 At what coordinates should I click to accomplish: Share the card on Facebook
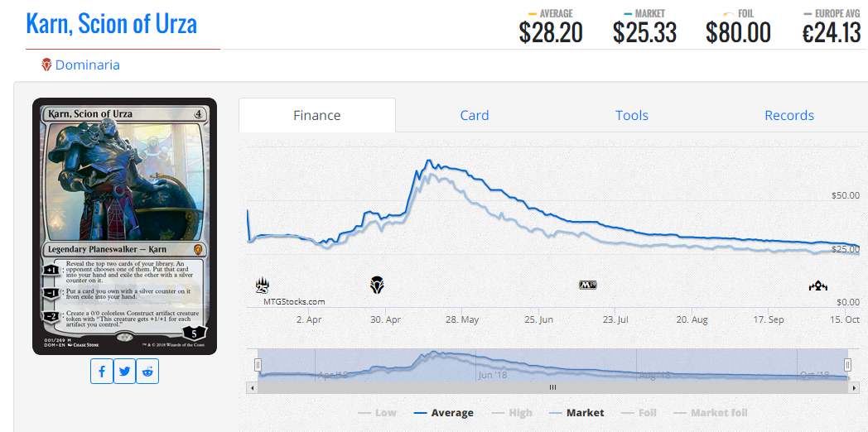click(102, 371)
